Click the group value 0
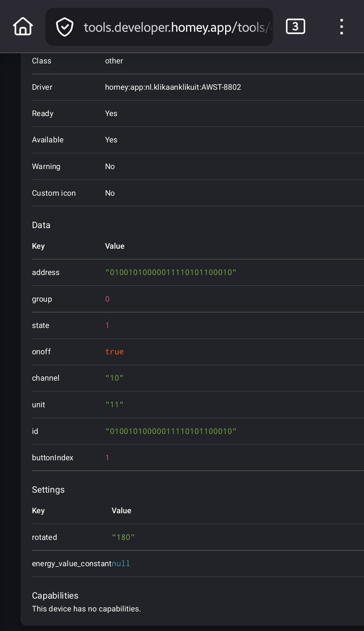 107,299
